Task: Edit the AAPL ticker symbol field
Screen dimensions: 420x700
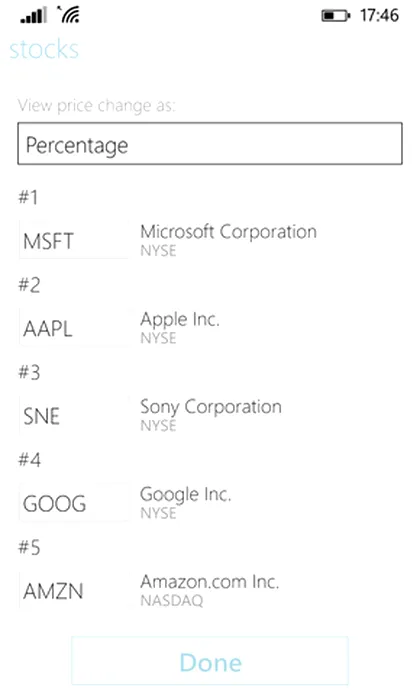Action: pyautogui.click(x=74, y=327)
